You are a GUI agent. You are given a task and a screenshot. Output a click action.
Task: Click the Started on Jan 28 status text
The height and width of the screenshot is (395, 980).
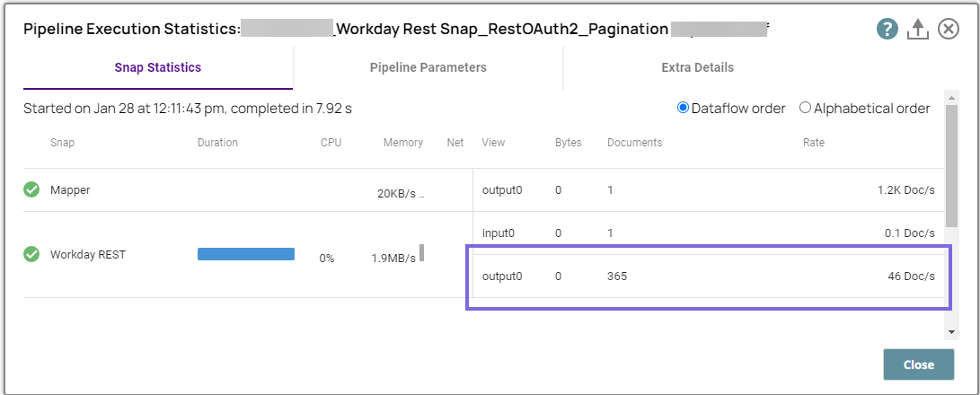coord(188,108)
